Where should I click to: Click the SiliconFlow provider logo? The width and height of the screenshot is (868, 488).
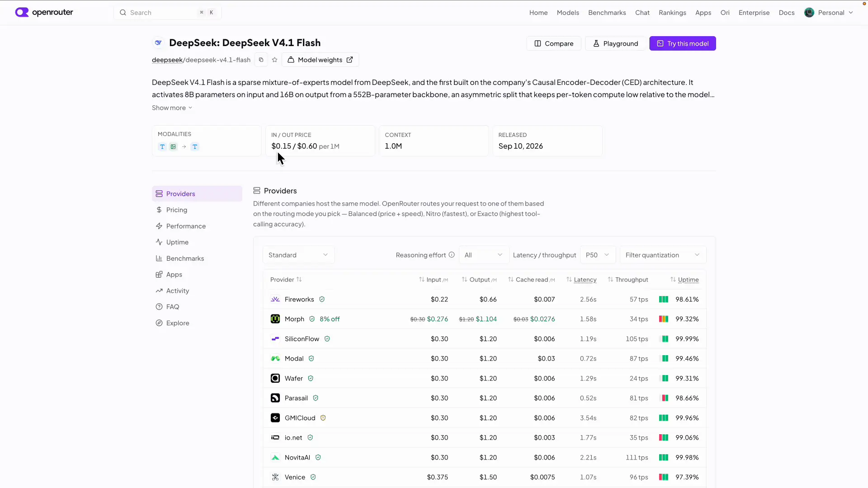275,339
